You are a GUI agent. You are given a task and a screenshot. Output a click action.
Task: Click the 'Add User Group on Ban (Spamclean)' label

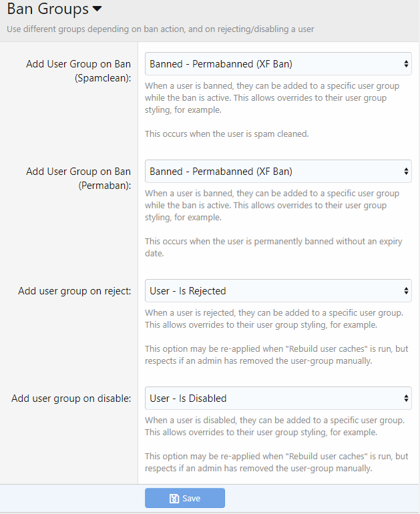pyautogui.click(x=78, y=71)
